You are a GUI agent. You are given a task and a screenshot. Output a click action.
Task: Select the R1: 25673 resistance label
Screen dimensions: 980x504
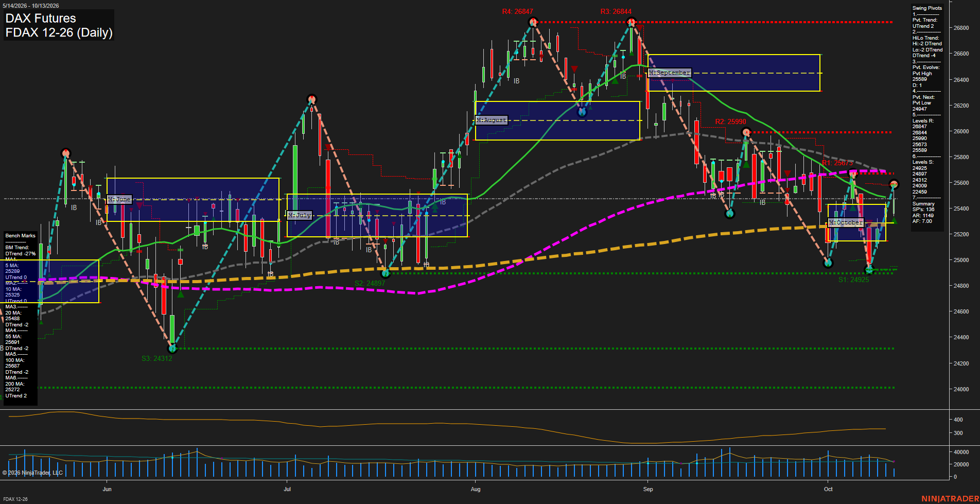[x=837, y=163]
